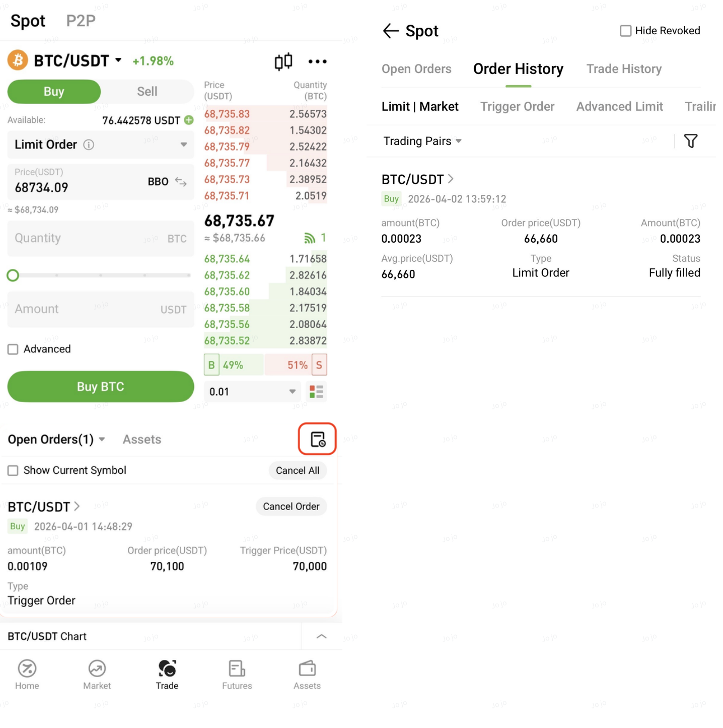
Task: Click the green add funds plus icon
Action: click(x=189, y=120)
